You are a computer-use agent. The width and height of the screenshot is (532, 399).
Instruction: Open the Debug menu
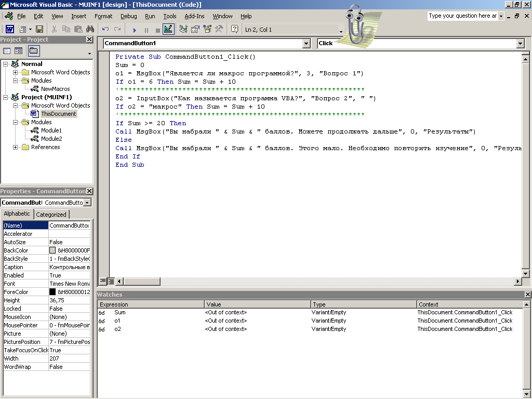coord(129,16)
